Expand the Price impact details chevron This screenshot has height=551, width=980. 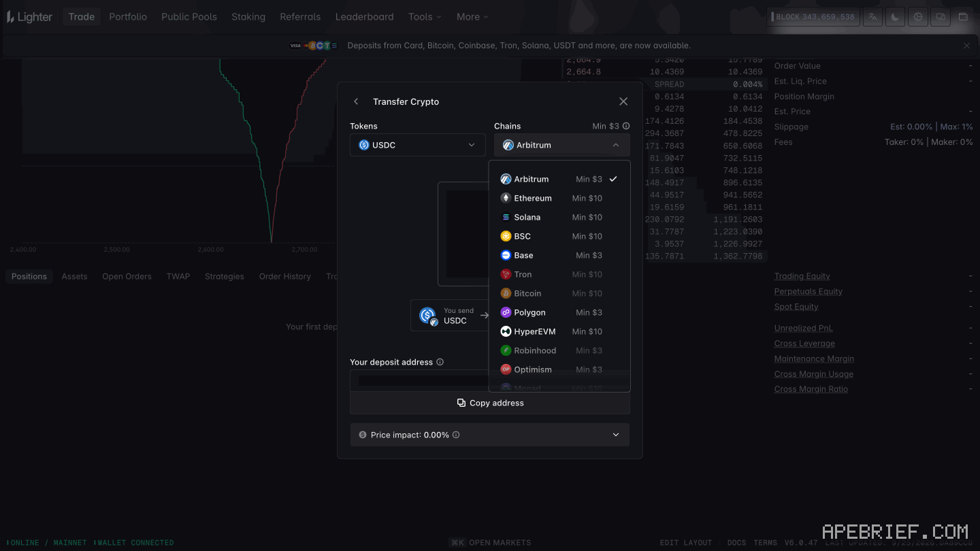(616, 435)
